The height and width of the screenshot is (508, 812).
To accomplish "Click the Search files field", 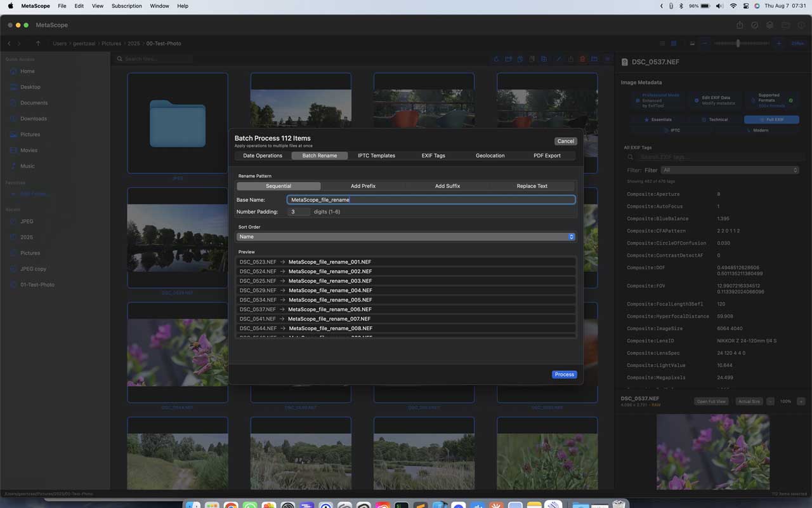I will pyautogui.click(x=154, y=59).
